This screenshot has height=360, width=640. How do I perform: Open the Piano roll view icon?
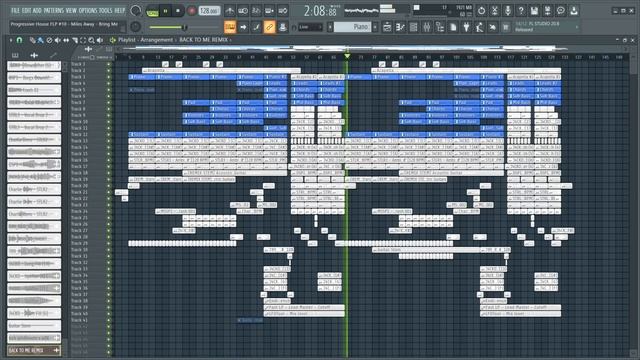coord(400,27)
